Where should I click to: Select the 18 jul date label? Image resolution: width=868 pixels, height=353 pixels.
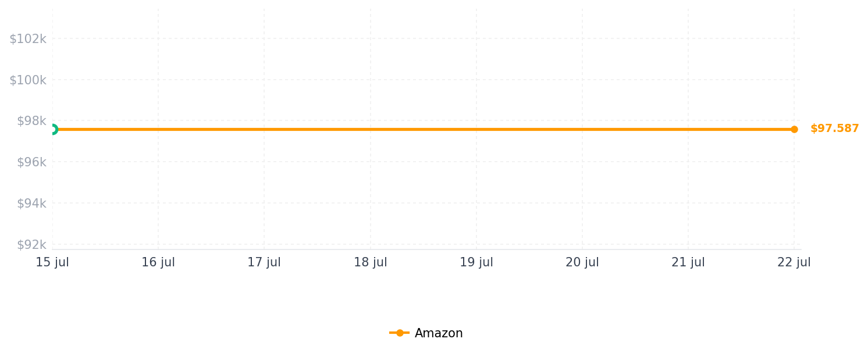[x=371, y=262]
